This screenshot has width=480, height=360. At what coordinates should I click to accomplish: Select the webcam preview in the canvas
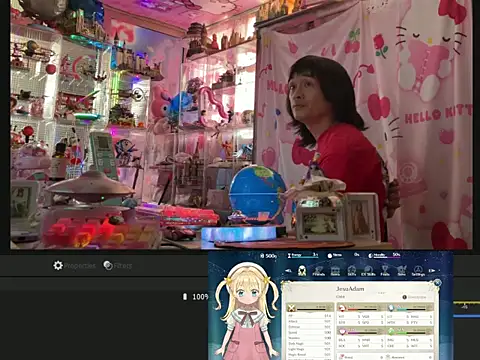click(241, 124)
